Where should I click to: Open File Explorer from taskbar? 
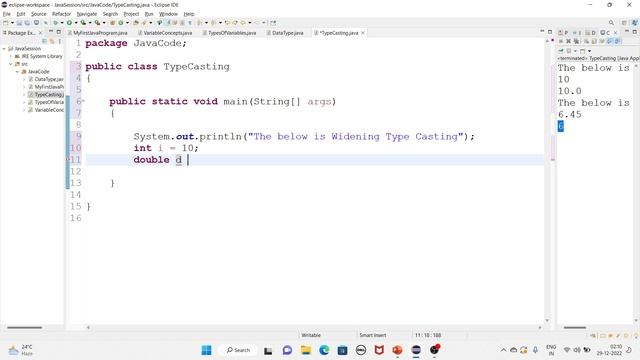coord(306,350)
